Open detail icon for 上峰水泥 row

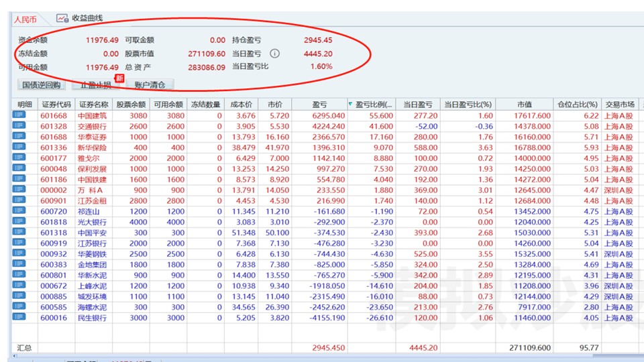pos(19,286)
